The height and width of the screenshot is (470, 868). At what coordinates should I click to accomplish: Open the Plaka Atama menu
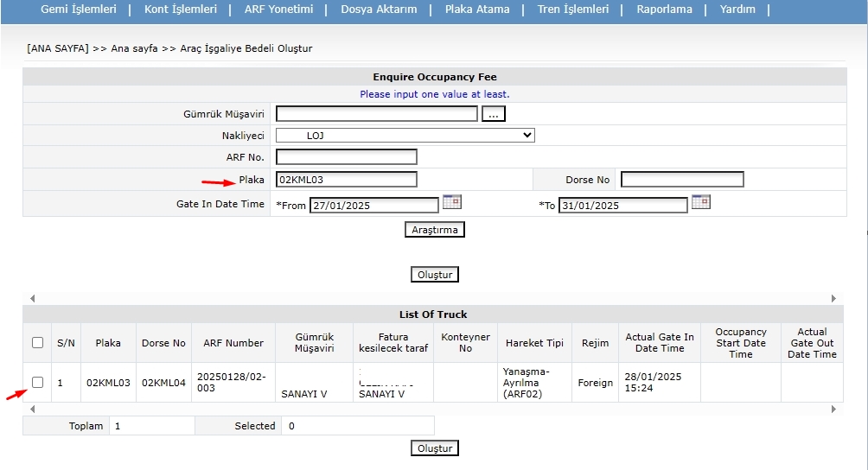pyautogui.click(x=477, y=10)
